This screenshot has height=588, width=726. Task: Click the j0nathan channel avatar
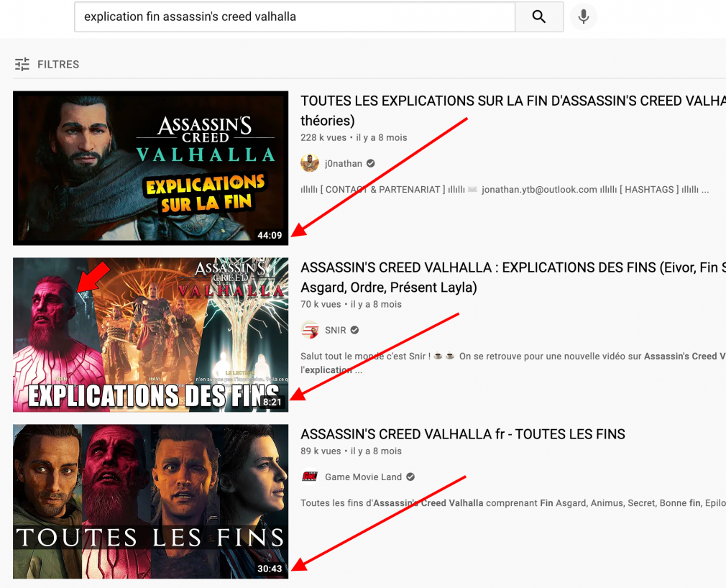pyautogui.click(x=310, y=163)
